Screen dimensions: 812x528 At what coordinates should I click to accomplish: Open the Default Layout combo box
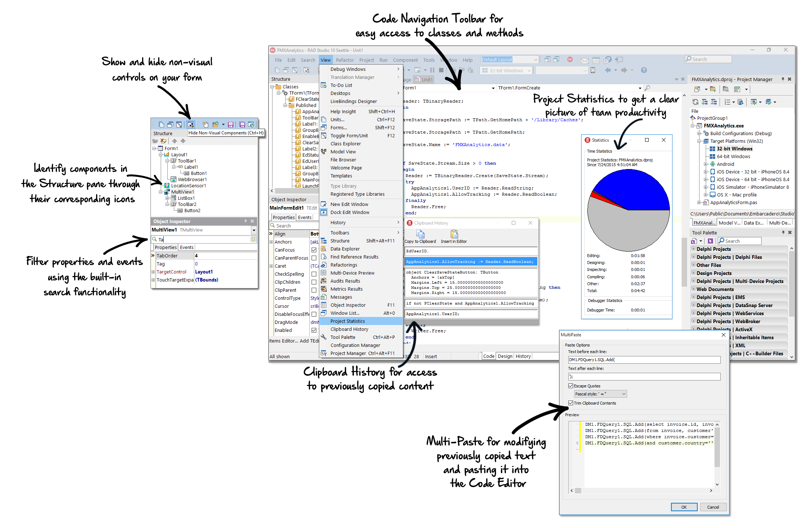pos(535,60)
